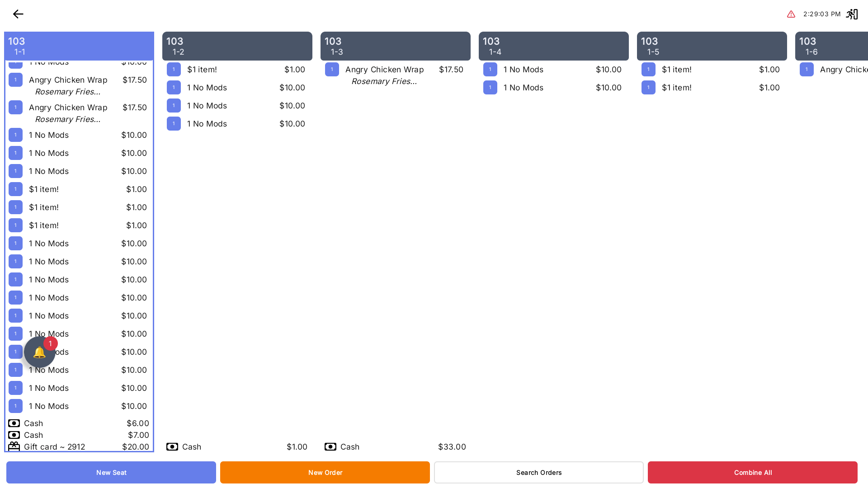This screenshot has width=868, height=488.
Task: Click the exit/logout running person icon
Action: point(852,14)
